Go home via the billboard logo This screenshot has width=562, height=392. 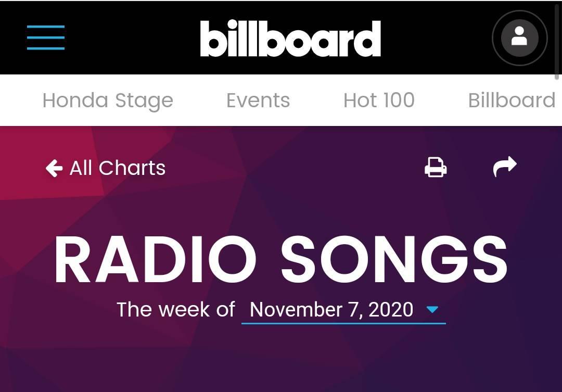coord(290,38)
